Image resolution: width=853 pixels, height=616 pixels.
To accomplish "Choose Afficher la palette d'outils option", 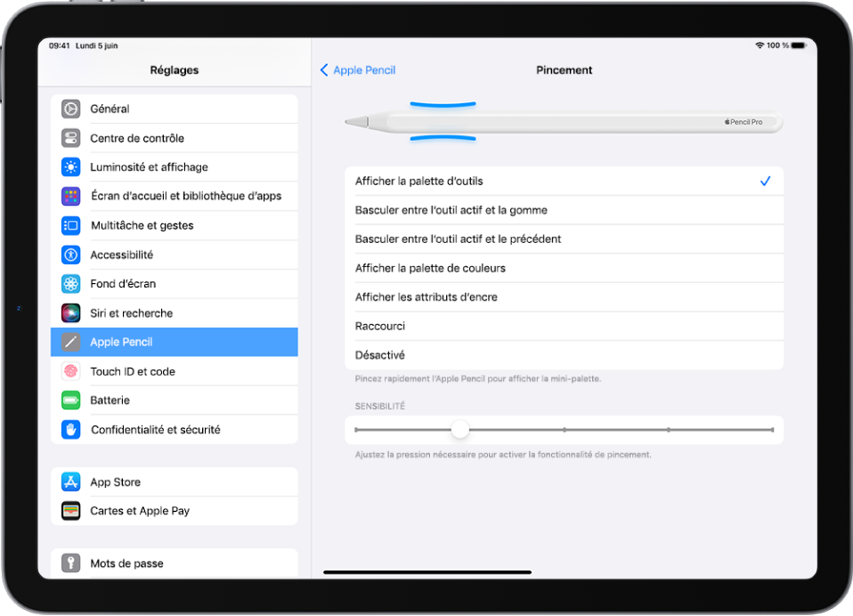I will (565, 181).
